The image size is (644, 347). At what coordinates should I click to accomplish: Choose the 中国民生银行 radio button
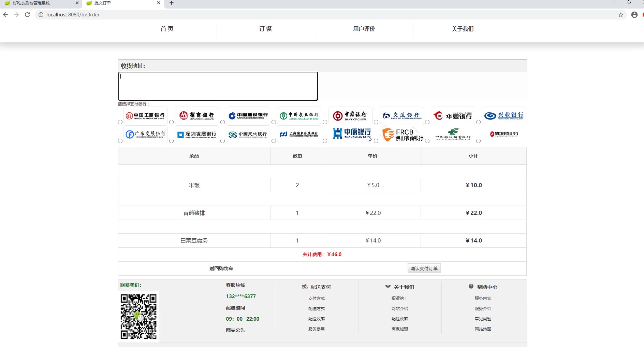point(222,141)
